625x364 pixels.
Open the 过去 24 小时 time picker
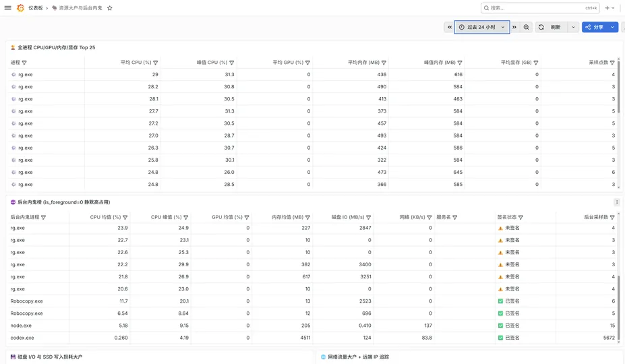pyautogui.click(x=482, y=27)
